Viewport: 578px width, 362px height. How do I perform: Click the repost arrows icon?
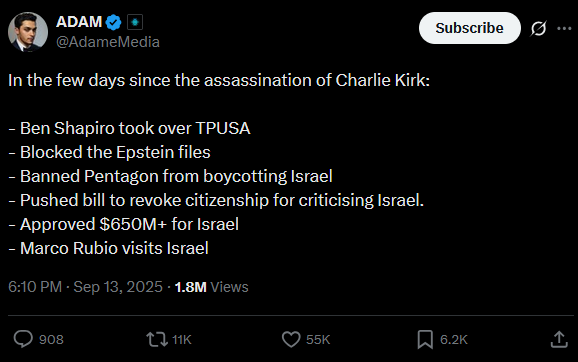tap(157, 339)
